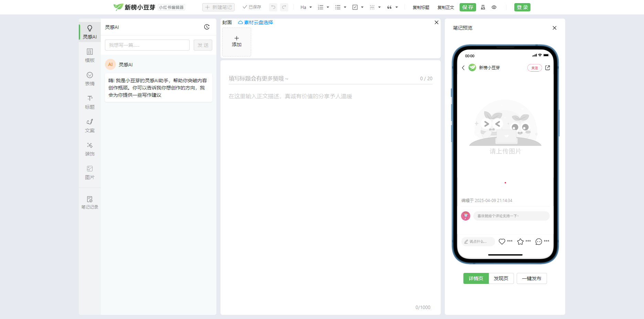Click 复制正文 to copy body

tap(446, 7)
